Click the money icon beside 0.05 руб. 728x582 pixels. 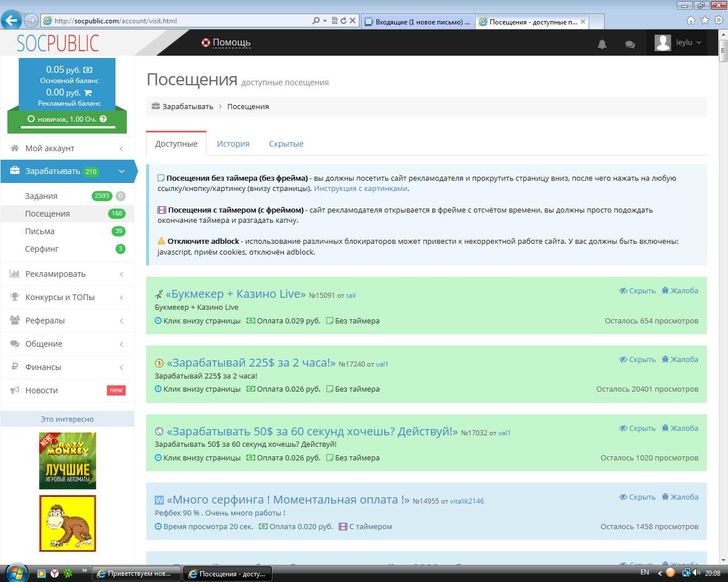point(88,70)
